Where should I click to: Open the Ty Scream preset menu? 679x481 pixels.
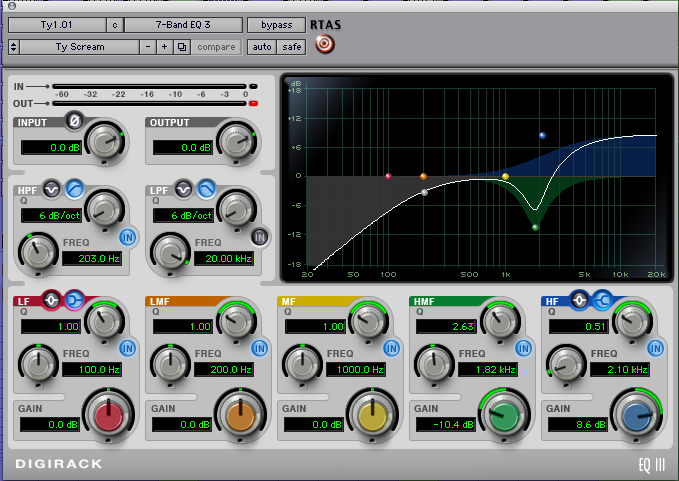click(x=80, y=47)
